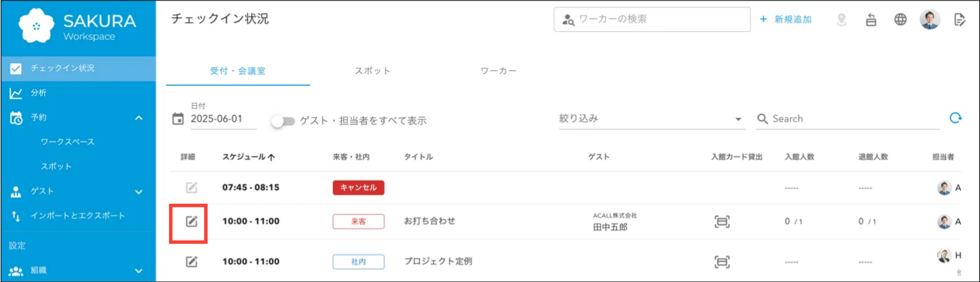This screenshot has height=282, width=980.
Task: Toggle ゲスト・担当者をすべて表示 switch
Action: point(283,121)
